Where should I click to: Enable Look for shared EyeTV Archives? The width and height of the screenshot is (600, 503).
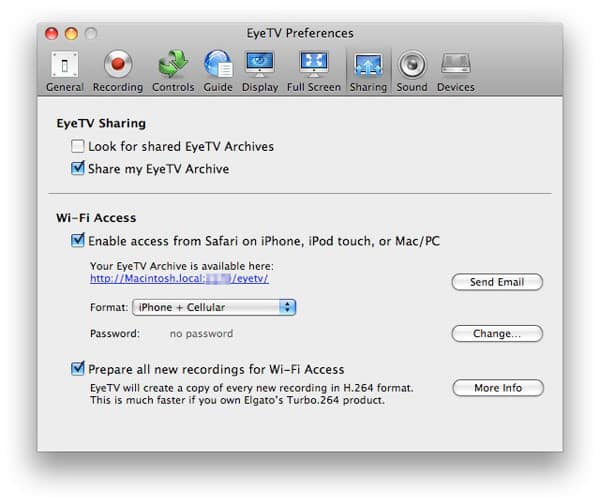tap(78, 146)
